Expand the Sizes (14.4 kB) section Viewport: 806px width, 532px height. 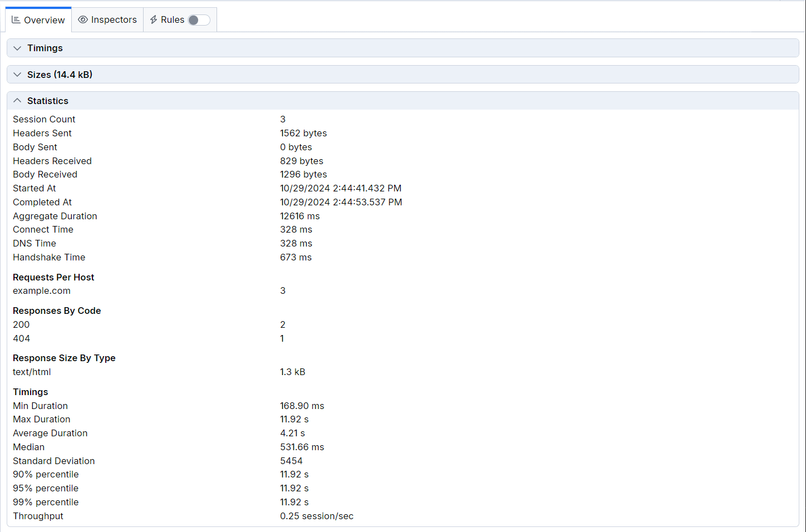[x=403, y=75]
